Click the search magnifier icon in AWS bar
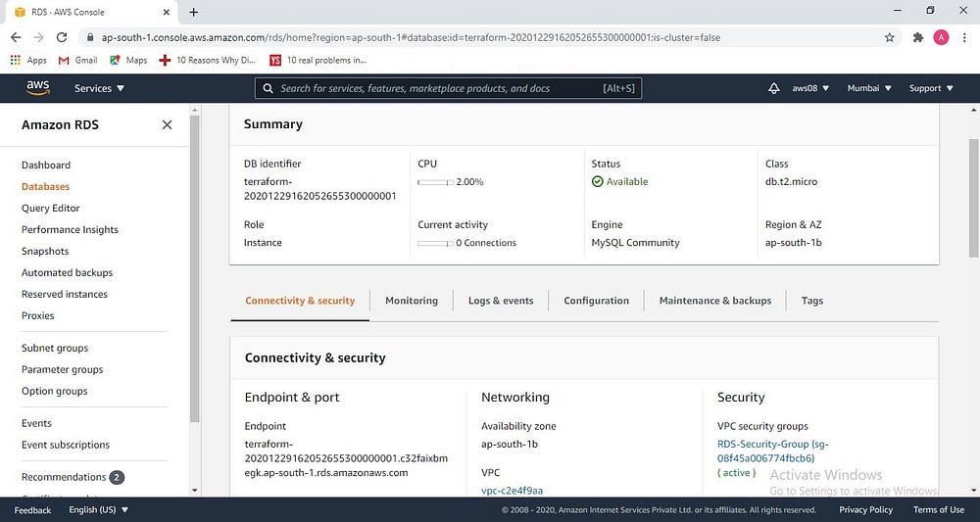The height and width of the screenshot is (522, 980). point(269,89)
